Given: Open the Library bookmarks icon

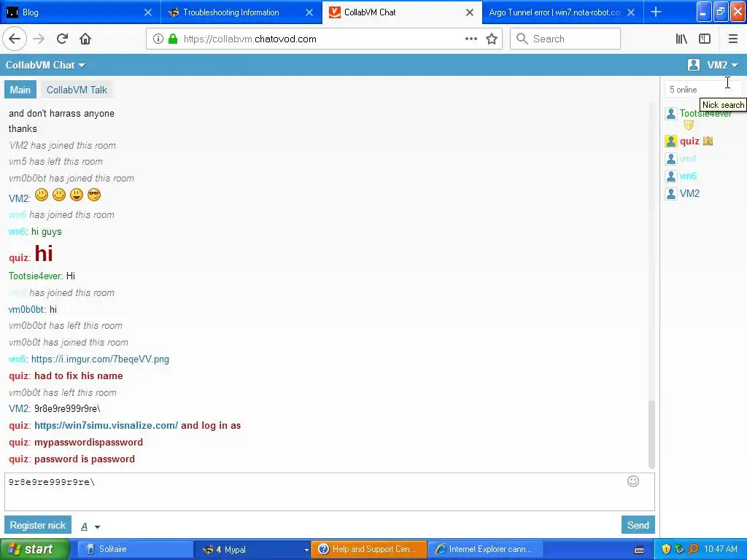Looking at the screenshot, I should [681, 39].
